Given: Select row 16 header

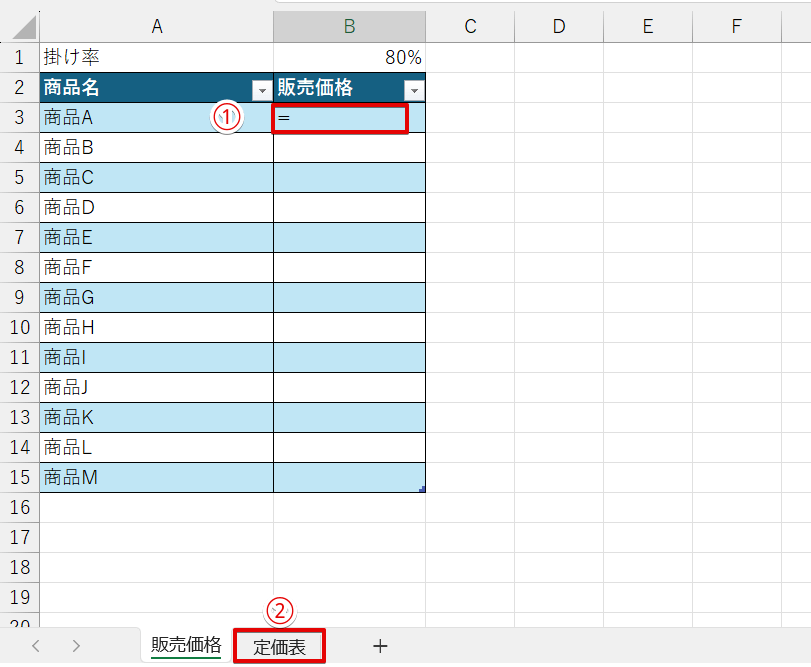Looking at the screenshot, I should tap(20, 507).
